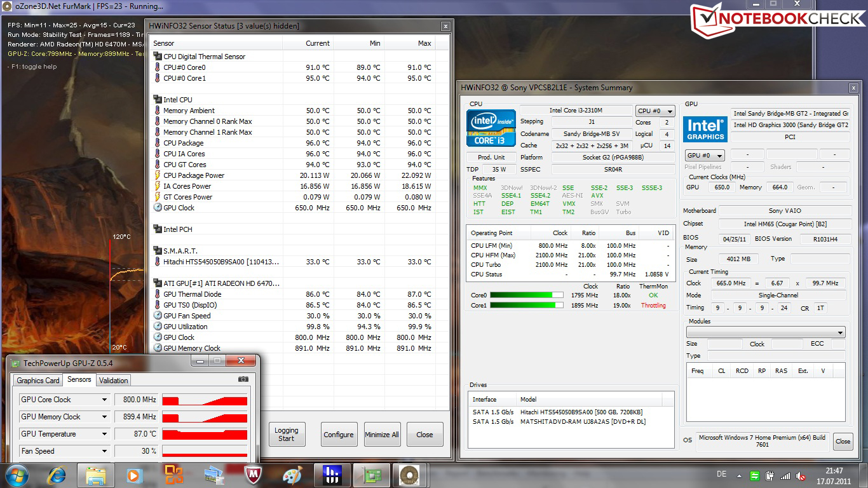Screen dimensions: 868x488
Task: Click the 21:47 clock in the tray
Action: (834, 471)
